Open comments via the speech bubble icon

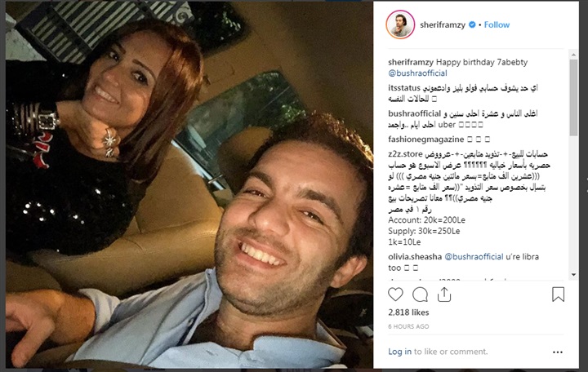[420, 294]
